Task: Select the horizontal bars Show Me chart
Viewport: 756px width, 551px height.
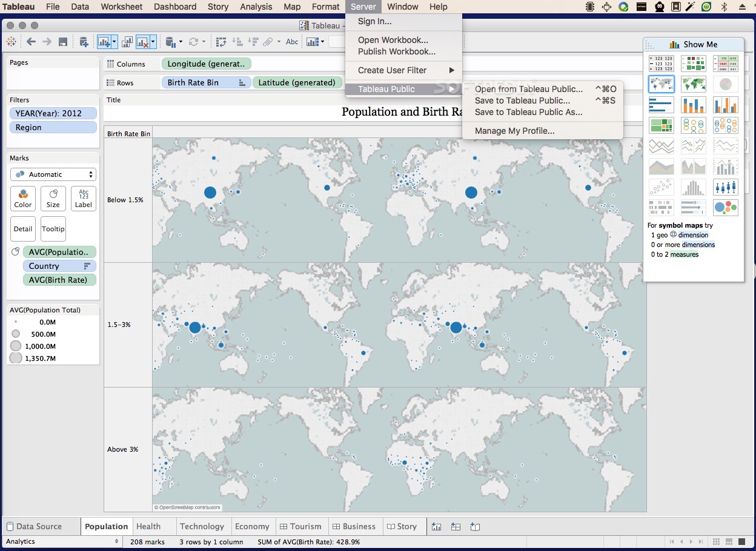Action: click(661, 105)
